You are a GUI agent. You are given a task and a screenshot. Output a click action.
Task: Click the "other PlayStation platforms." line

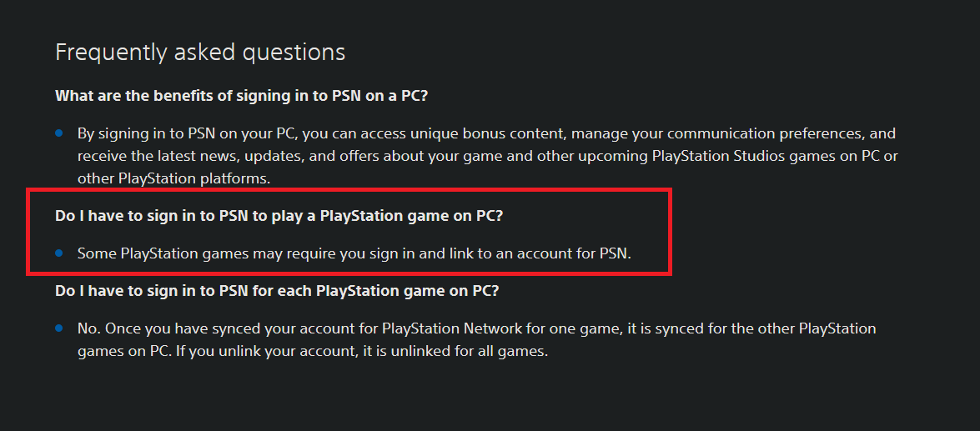coord(174,178)
